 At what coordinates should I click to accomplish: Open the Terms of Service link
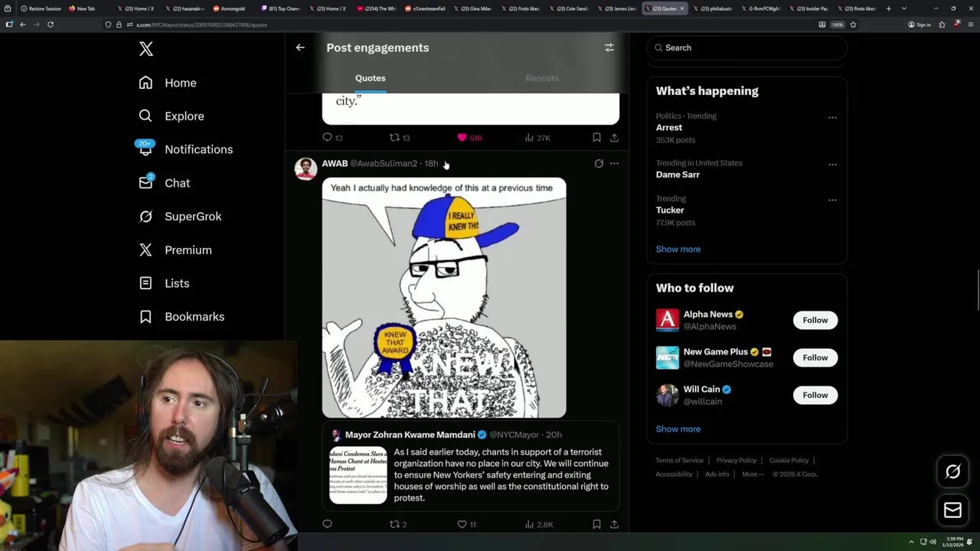679,461
